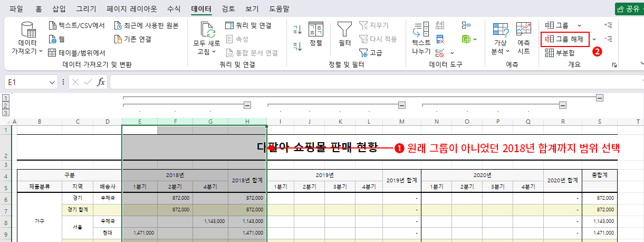Click the green 공유 share button
644x242 pixels.
[x=630, y=9]
